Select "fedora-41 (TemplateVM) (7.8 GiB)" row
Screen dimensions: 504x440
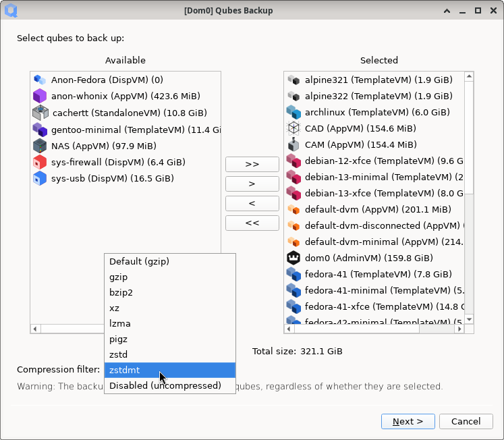point(374,274)
